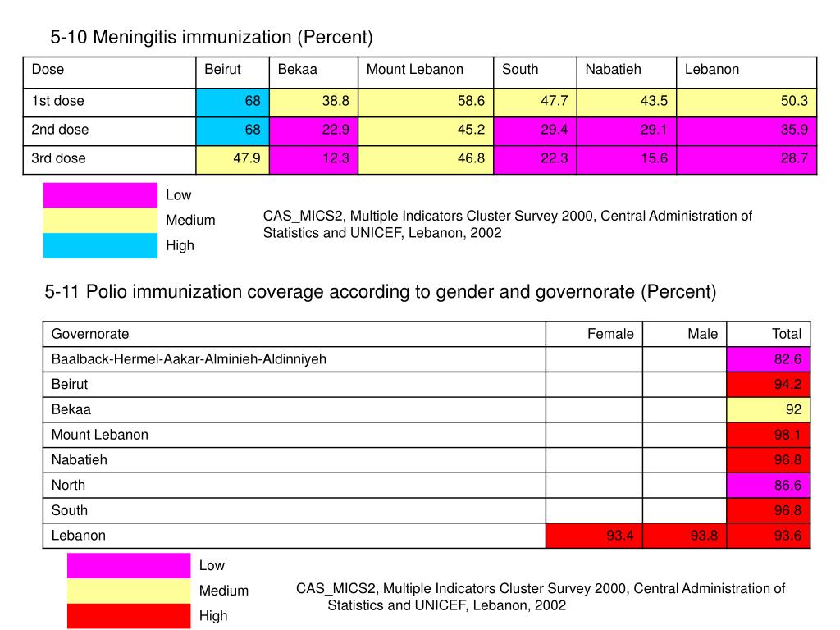The width and height of the screenshot is (840, 630).
Task: Click the 35.9 Lebanon cell
Action: coord(746,131)
